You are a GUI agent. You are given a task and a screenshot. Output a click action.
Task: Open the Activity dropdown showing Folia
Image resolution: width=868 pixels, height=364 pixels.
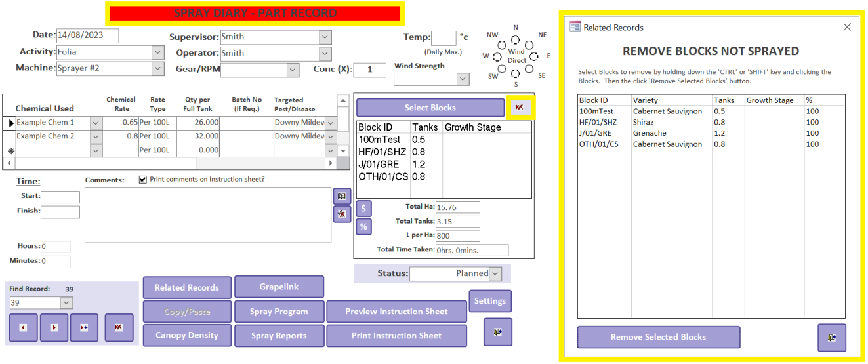[x=157, y=52]
